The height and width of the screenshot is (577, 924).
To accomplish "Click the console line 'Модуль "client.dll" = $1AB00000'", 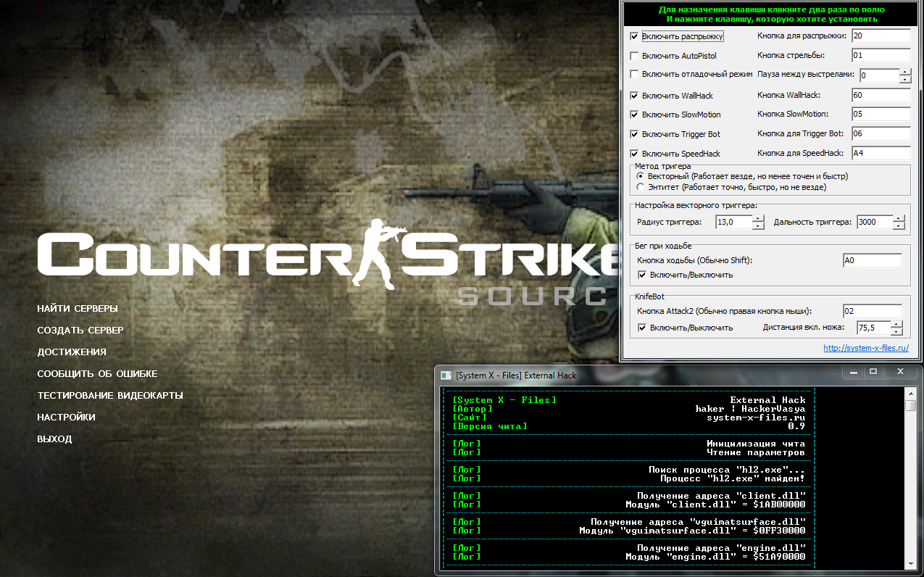I will point(715,505).
